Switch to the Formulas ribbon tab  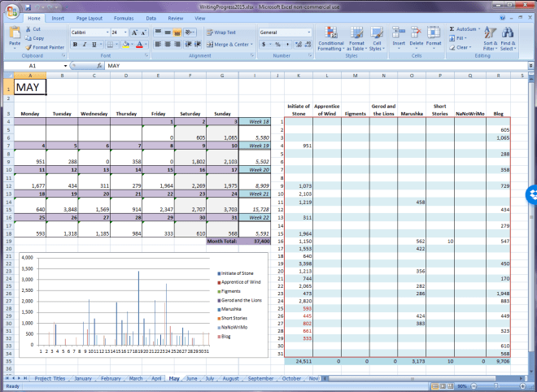124,17
